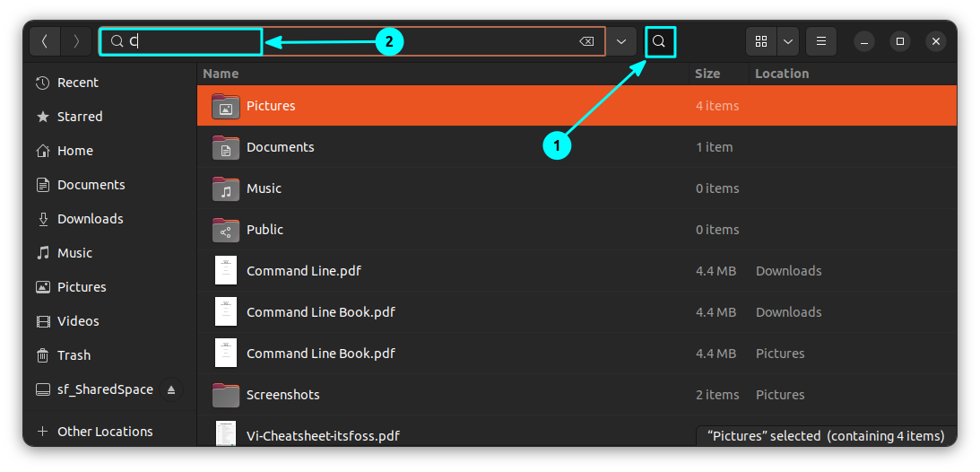Select the Music folder icon in results
The image size is (980, 472).
pos(226,188)
